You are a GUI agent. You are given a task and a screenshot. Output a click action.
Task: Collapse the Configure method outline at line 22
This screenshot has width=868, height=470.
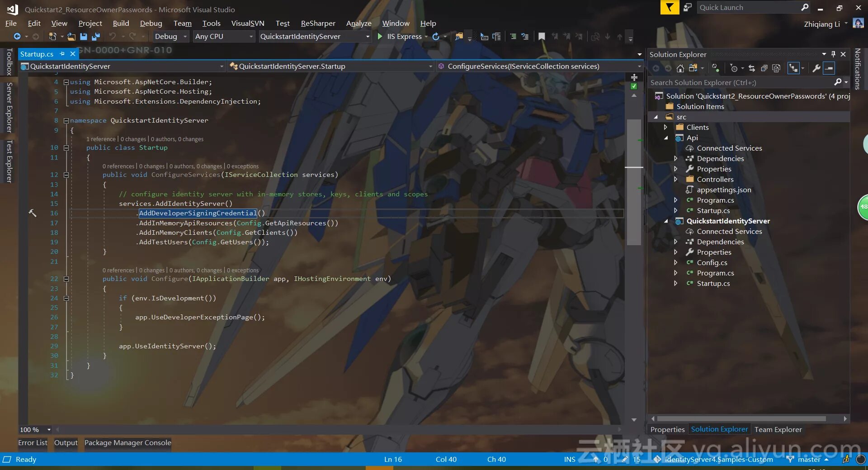66,279
